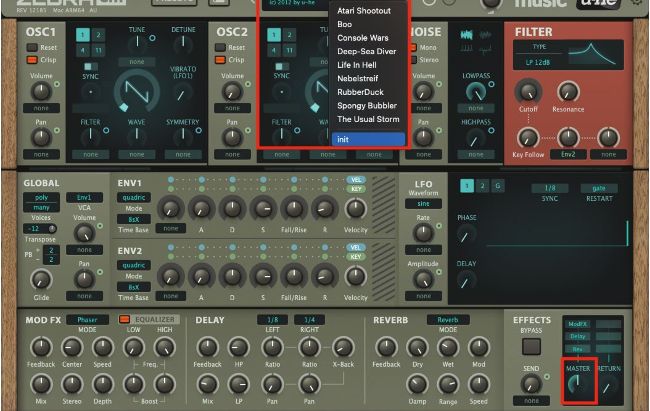The height and width of the screenshot is (411, 650).
Task: Select OSC1 unison voice button 1
Action: pyautogui.click(x=82, y=35)
